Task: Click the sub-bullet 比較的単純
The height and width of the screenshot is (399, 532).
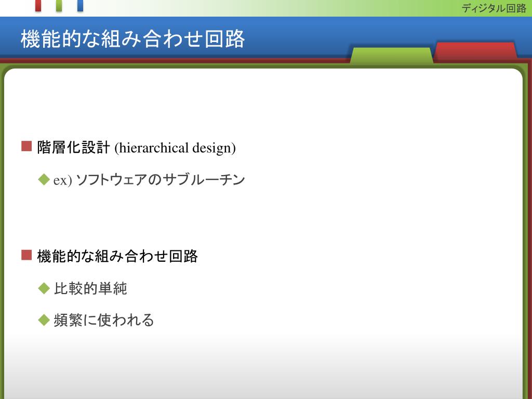Action: coord(90,288)
